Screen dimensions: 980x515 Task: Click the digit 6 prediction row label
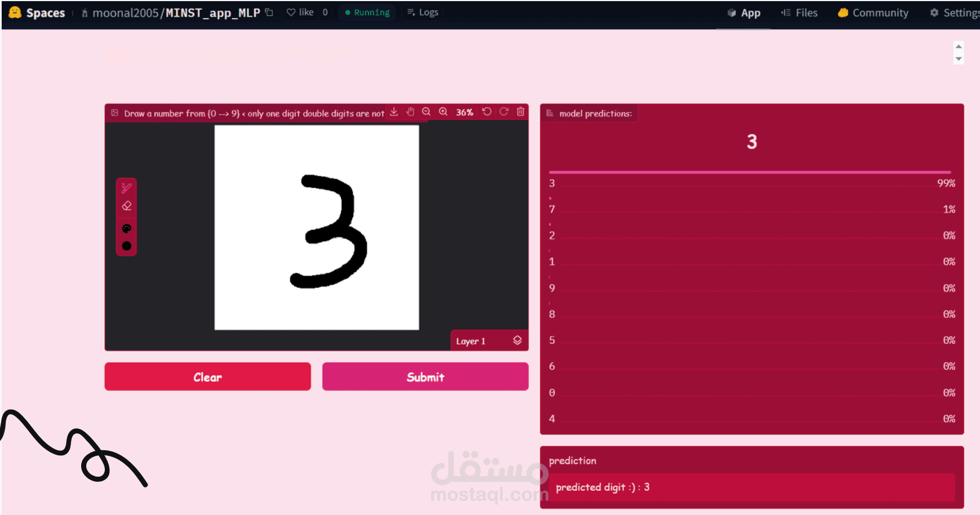552,366
